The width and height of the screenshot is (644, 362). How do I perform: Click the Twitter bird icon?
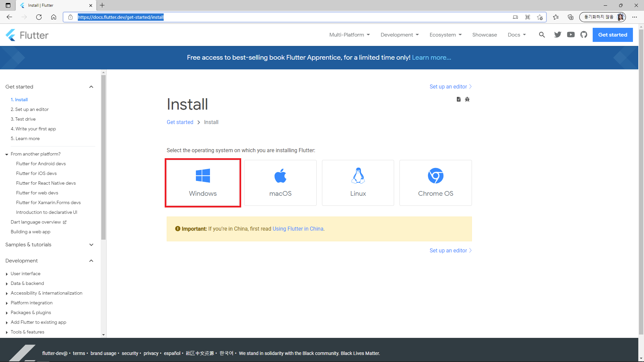coord(557,35)
